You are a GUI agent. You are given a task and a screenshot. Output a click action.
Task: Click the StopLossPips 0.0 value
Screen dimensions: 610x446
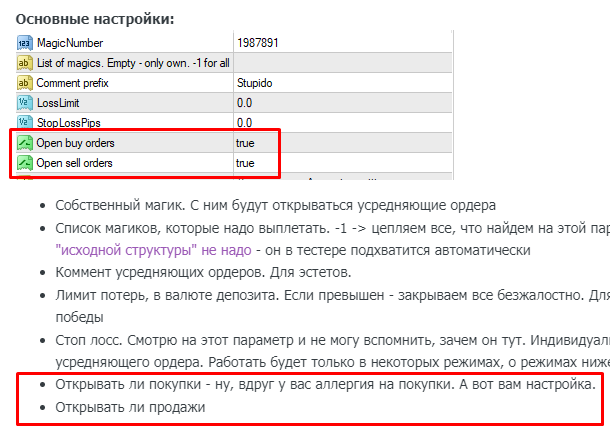244,123
